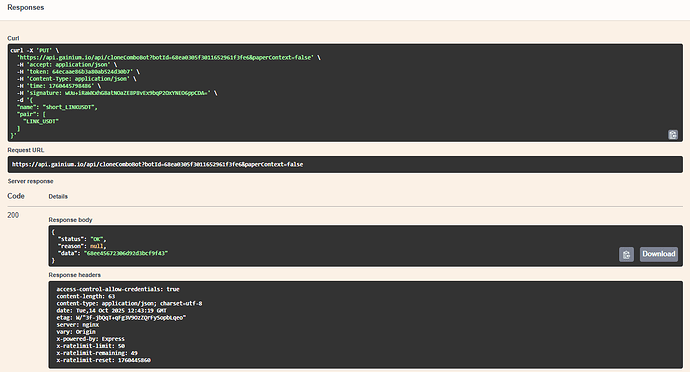Image resolution: width=690 pixels, height=372 pixels.
Task: Click the 'Curl' label
Action: pos(13,38)
